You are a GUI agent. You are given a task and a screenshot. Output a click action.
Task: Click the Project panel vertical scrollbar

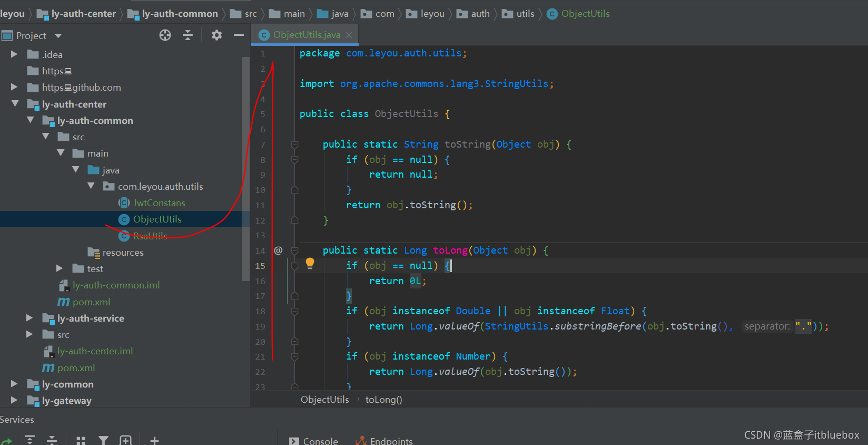pos(245,169)
